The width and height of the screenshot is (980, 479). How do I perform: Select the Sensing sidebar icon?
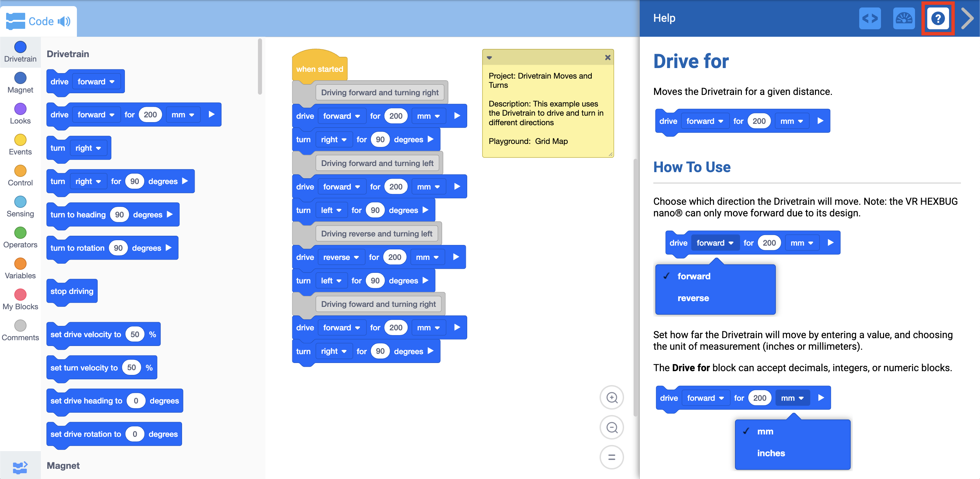[x=20, y=202]
